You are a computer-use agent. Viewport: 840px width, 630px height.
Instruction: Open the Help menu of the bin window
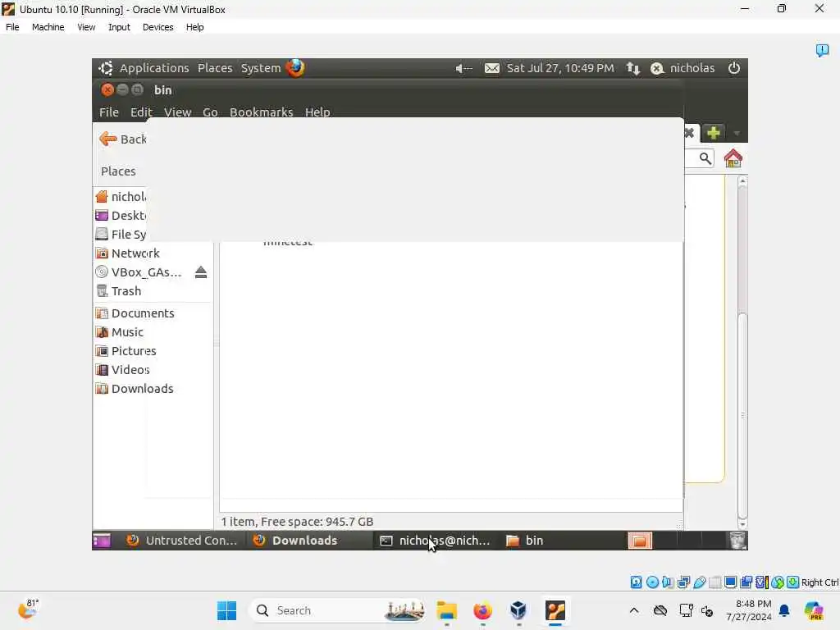click(317, 112)
